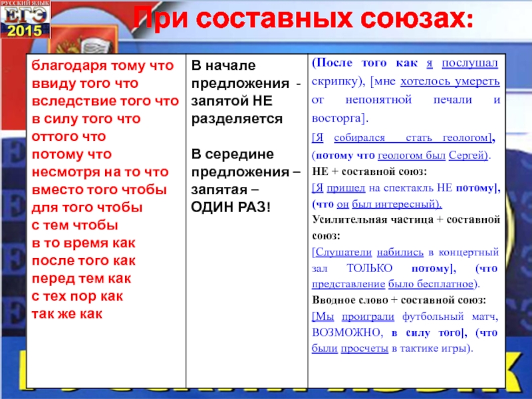Click the underlined word 'пришел'
532x399 pixels.
click(x=346, y=188)
